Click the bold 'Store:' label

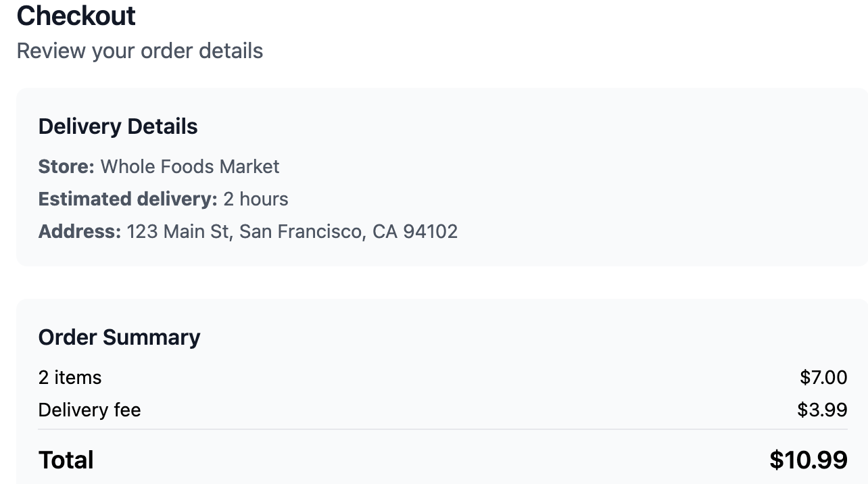[66, 166]
